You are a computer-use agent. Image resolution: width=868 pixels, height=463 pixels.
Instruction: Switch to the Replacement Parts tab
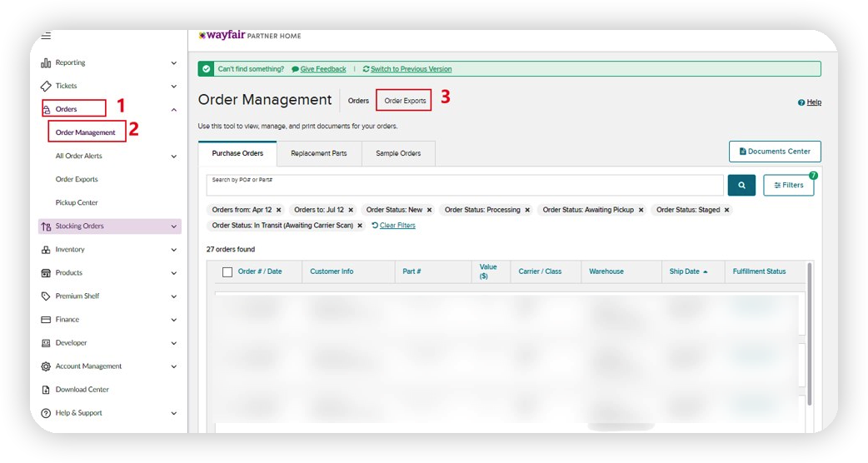[319, 153]
